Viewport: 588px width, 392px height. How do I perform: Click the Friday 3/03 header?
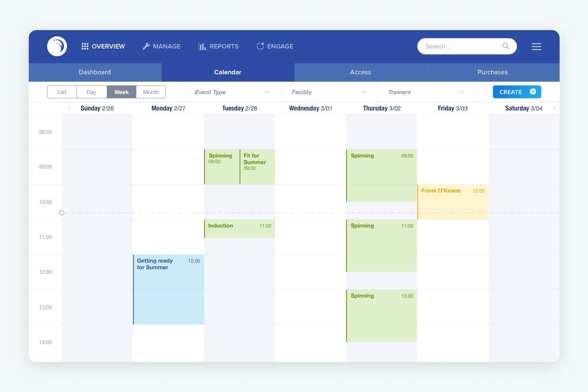(x=453, y=108)
